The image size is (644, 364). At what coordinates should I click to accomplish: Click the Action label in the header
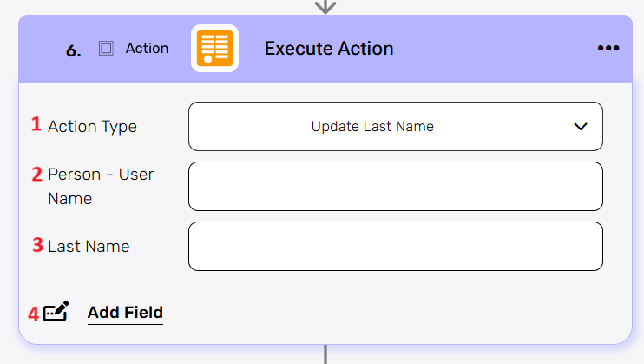coord(147,49)
